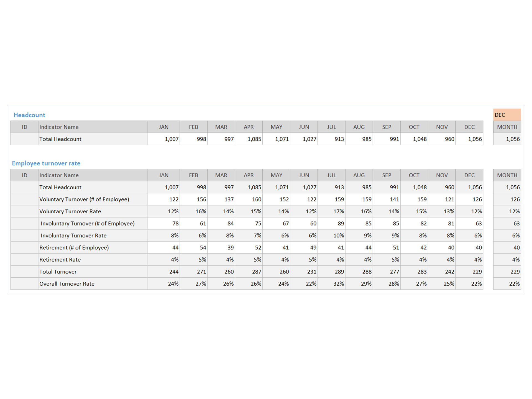The width and height of the screenshot is (532, 399).
Task: Select APR Total Turnover value 287
Action: click(x=249, y=272)
